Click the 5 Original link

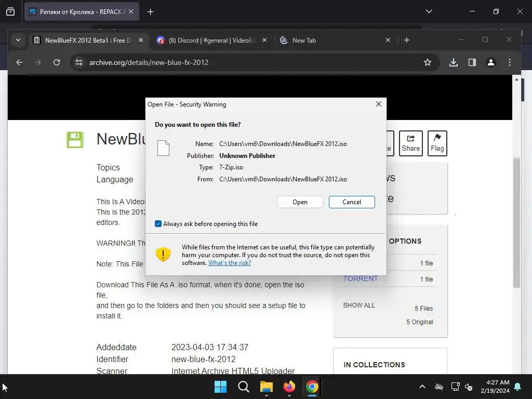[x=420, y=322]
